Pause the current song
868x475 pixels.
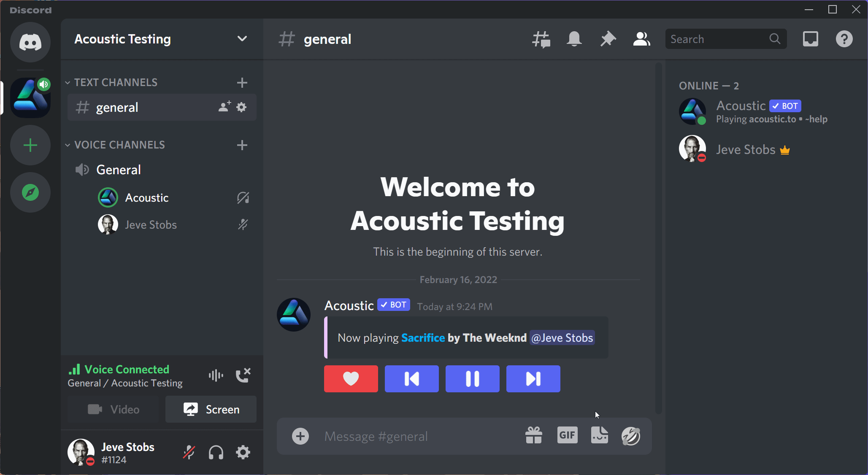pyautogui.click(x=473, y=379)
